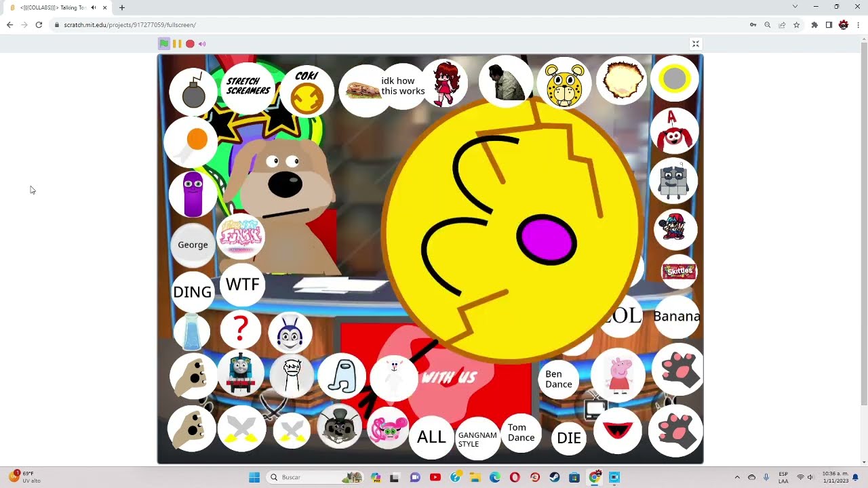
Task: Choose the red-dress girl character icon
Action: tap(446, 83)
